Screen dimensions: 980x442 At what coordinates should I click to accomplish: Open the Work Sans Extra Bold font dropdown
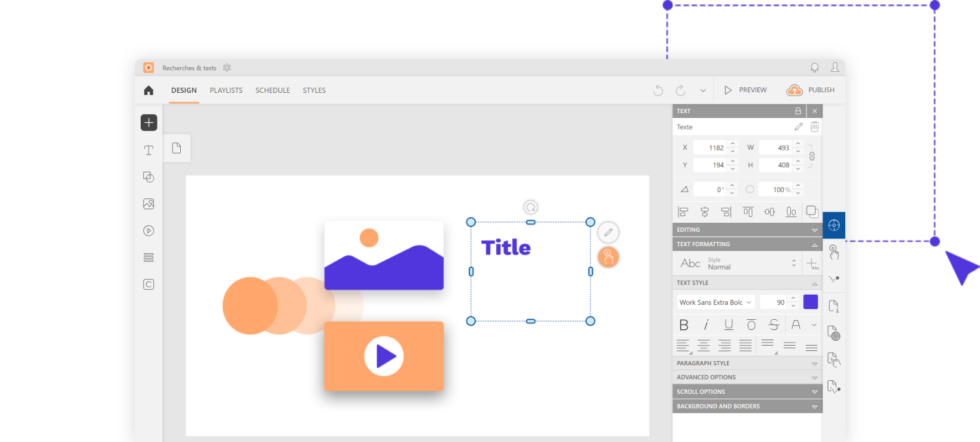coord(715,302)
